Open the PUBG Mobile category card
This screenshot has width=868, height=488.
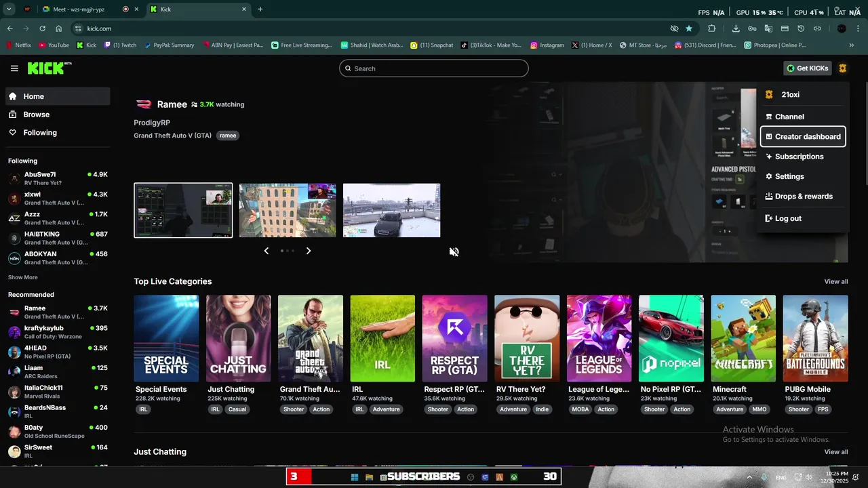point(815,338)
